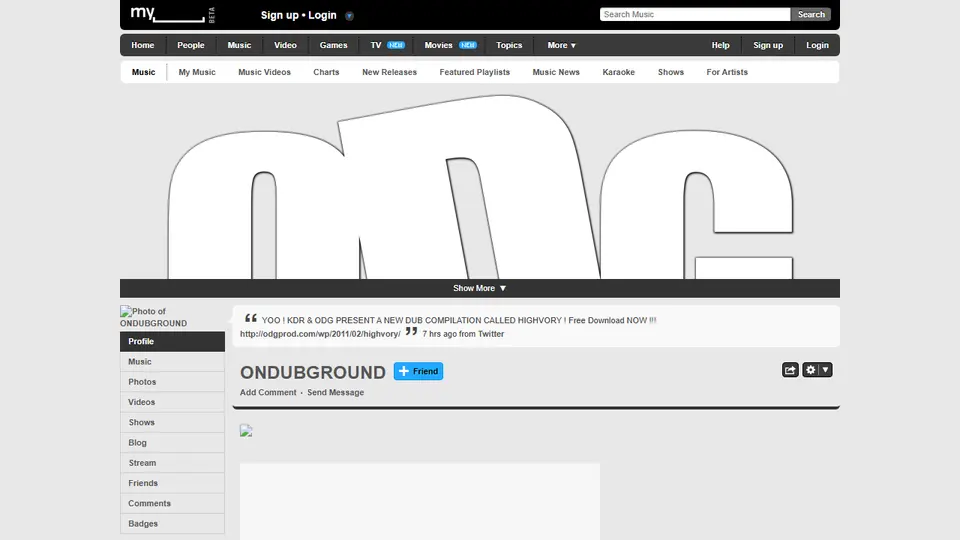The image size is (960, 540).
Task: Open Karaoke tab
Action: 618,72
